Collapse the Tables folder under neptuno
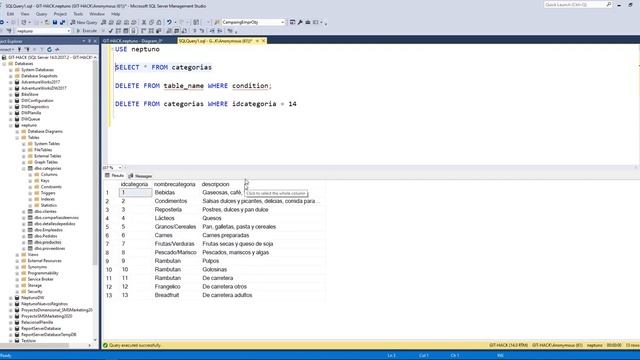This screenshot has width=640, height=360. [18, 138]
